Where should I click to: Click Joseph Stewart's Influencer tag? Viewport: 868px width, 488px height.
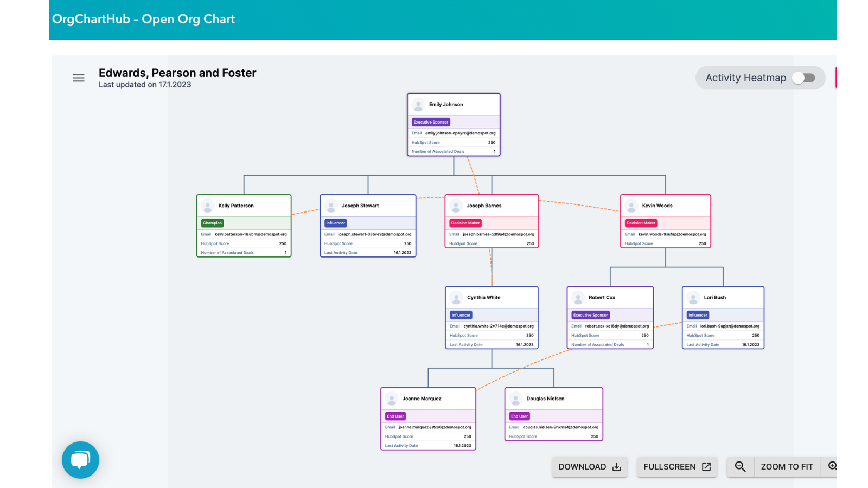[335, 223]
